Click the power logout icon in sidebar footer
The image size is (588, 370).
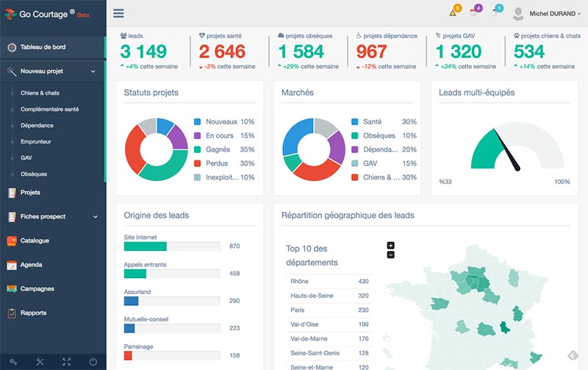click(x=93, y=361)
